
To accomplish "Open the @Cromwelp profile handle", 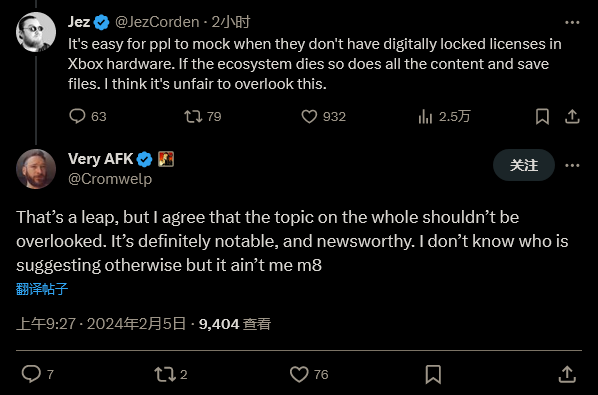I will pyautogui.click(x=110, y=179).
